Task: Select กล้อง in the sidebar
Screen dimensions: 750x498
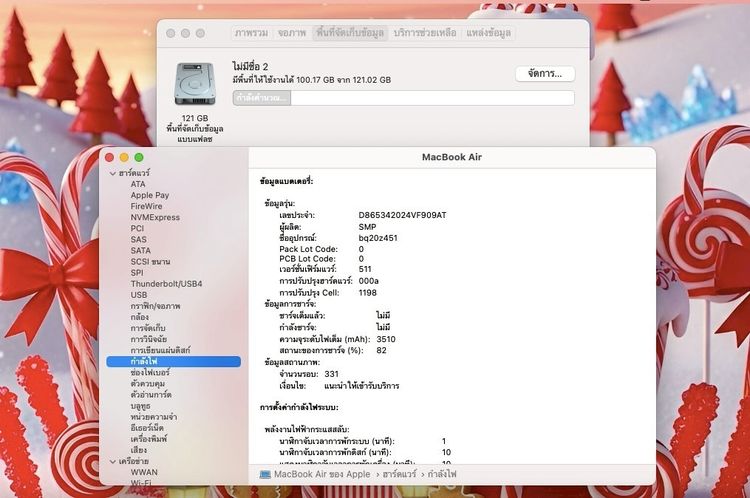Action: point(140,317)
